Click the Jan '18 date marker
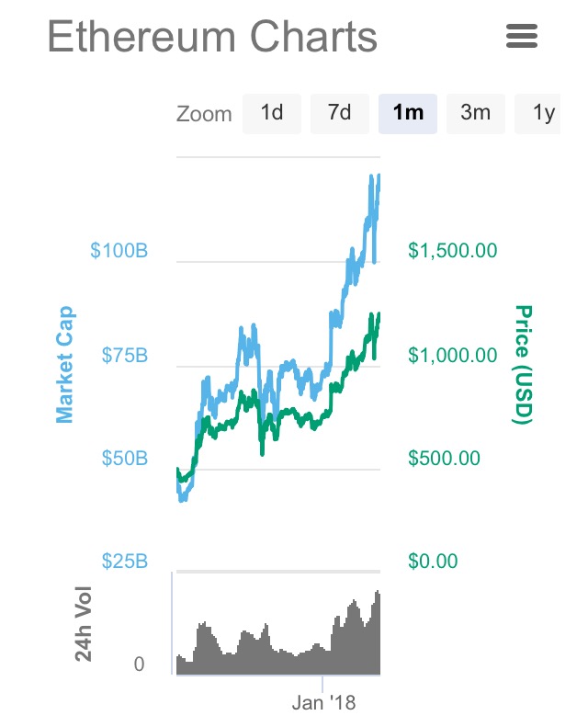 (x=323, y=704)
